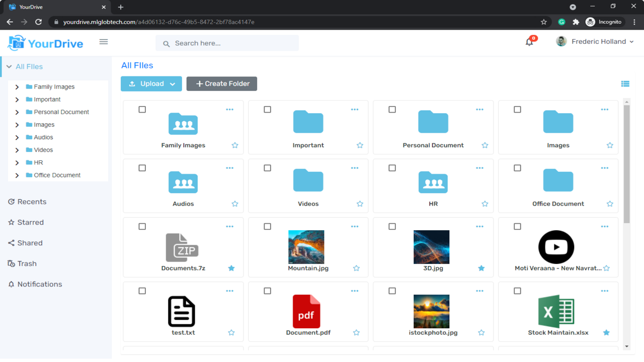
Task: Expand the Important folder in the sidebar
Action: coord(17,99)
